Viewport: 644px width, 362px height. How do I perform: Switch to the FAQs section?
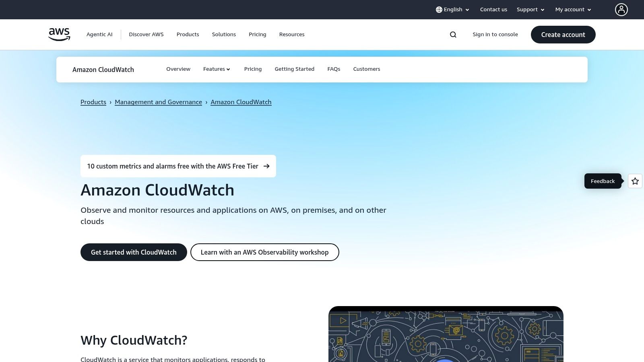click(x=334, y=69)
